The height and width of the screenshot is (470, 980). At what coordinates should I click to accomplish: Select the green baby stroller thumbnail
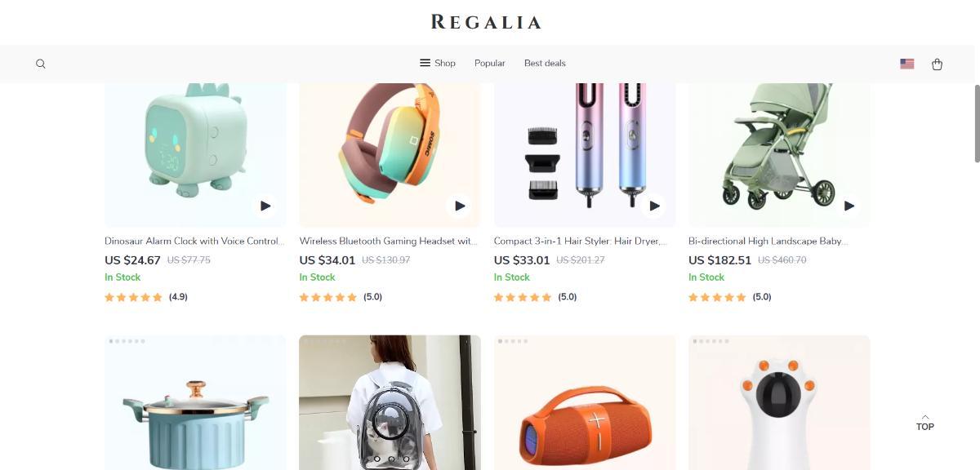point(779,155)
